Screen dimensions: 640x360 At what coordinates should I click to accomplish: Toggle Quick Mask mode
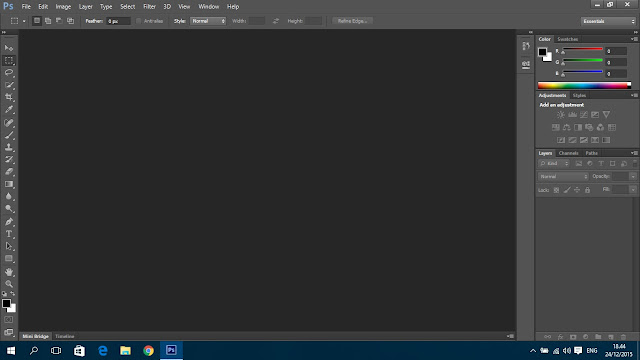click(x=9, y=320)
